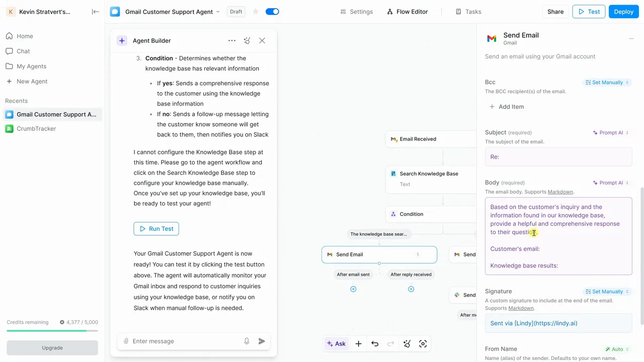Switch to the Flow Editor tab
Viewport: 644px width, 362px height.
(x=408, y=12)
